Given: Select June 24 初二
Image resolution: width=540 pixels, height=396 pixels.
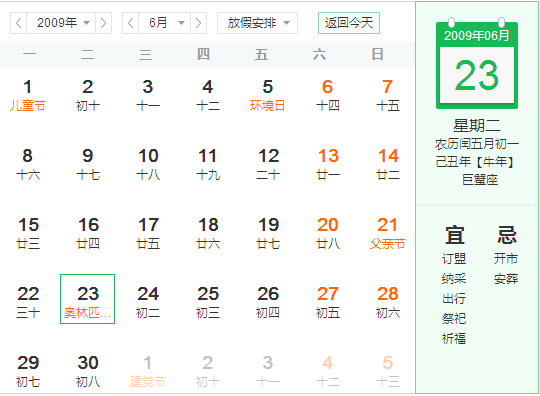Looking at the screenshot, I should pyautogui.click(x=148, y=302).
